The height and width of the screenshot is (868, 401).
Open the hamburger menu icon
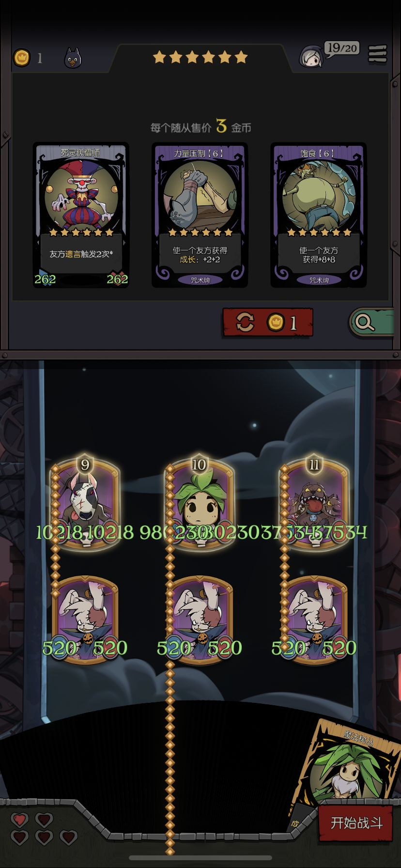pos(377,54)
